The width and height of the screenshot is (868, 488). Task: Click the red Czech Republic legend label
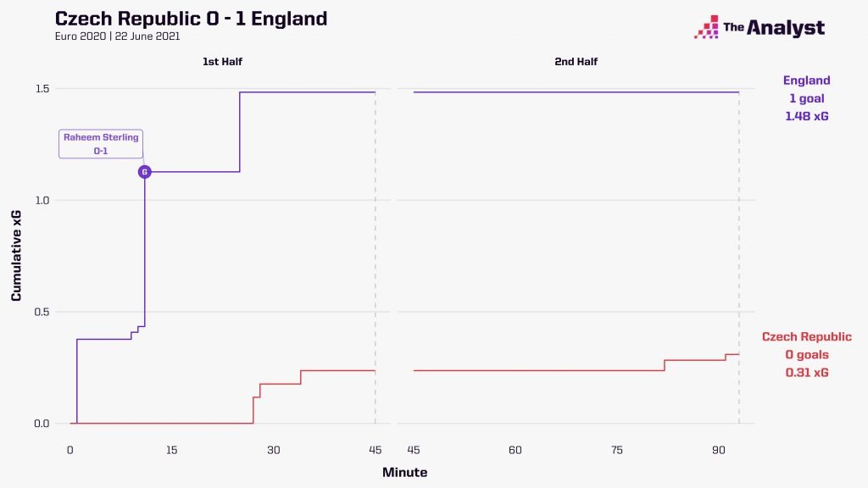pos(806,337)
